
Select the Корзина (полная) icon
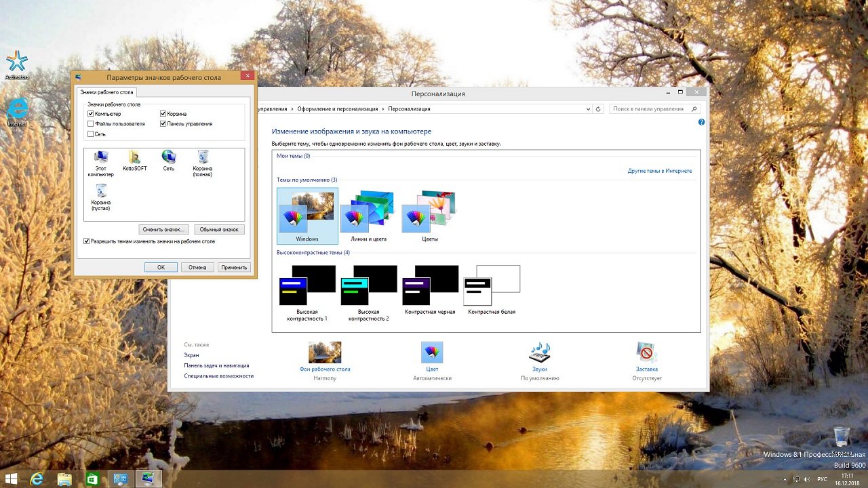[202, 158]
